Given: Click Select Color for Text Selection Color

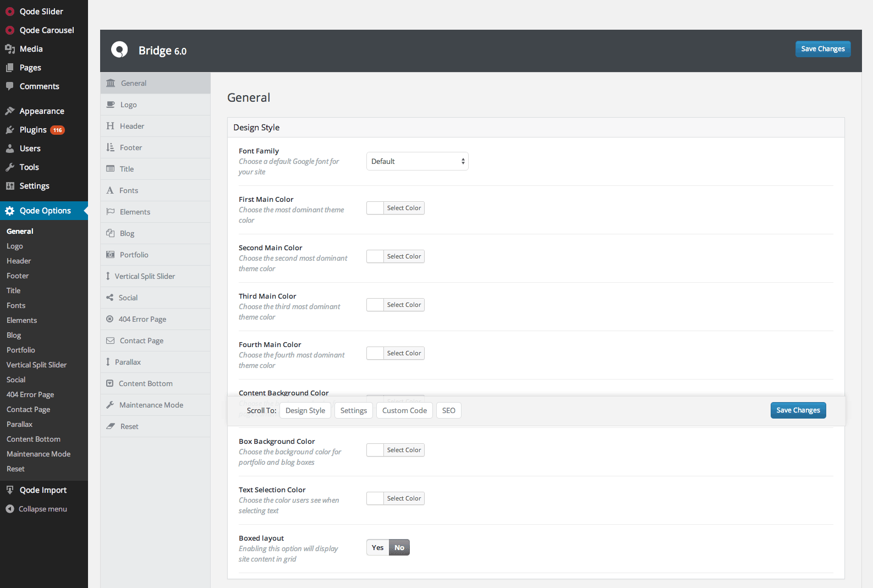Looking at the screenshot, I should point(404,498).
